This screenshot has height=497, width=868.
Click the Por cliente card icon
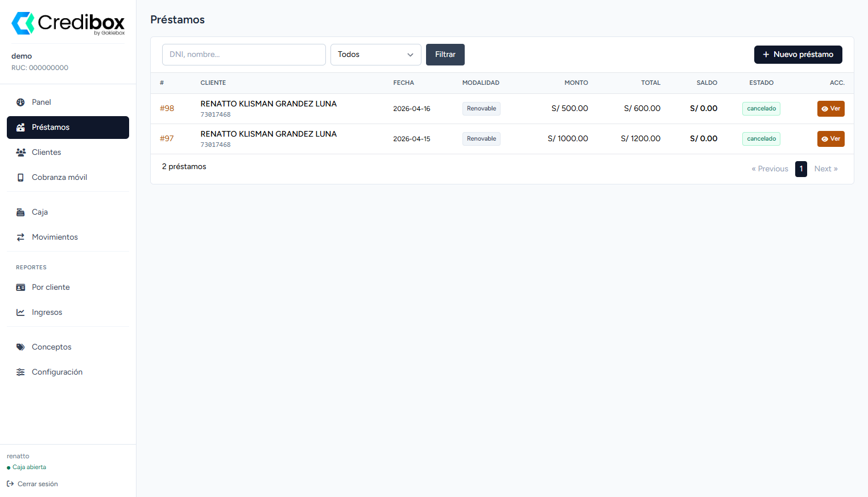tap(20, 287)
